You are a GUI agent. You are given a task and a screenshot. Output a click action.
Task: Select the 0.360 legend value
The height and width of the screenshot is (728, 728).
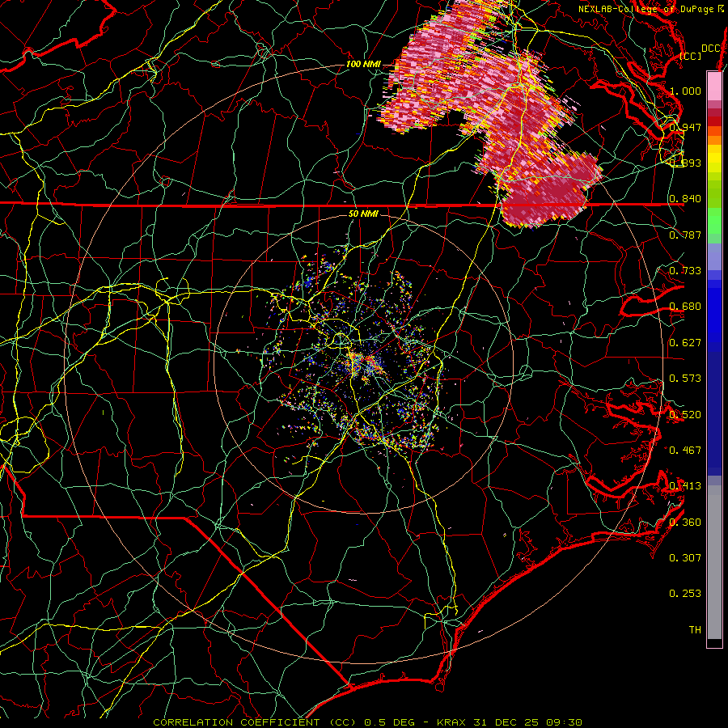[685, 523]
